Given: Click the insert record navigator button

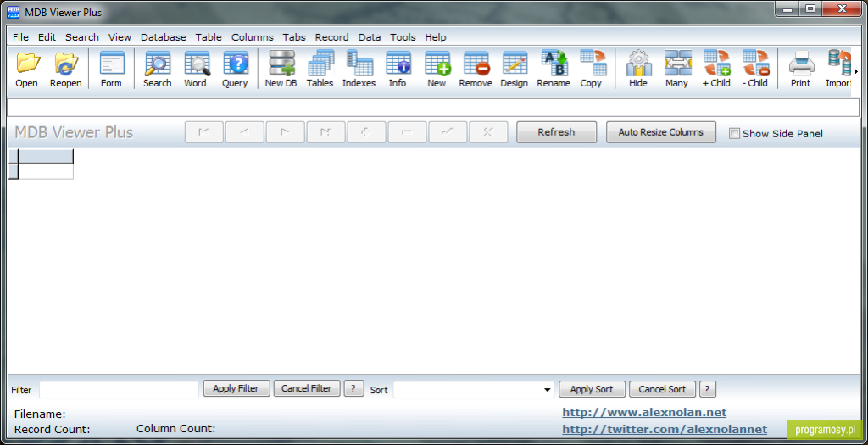Looking at the screenshot, I should 366,132.
